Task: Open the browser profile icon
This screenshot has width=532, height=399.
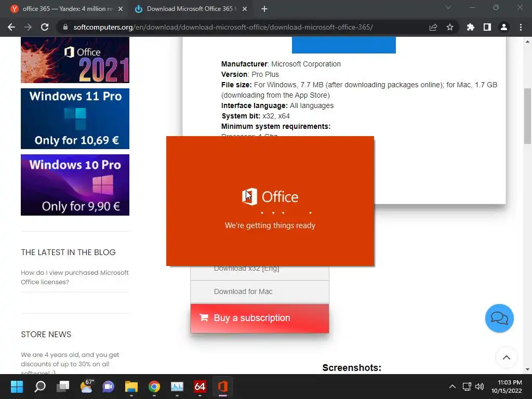Action: point(504,27)
